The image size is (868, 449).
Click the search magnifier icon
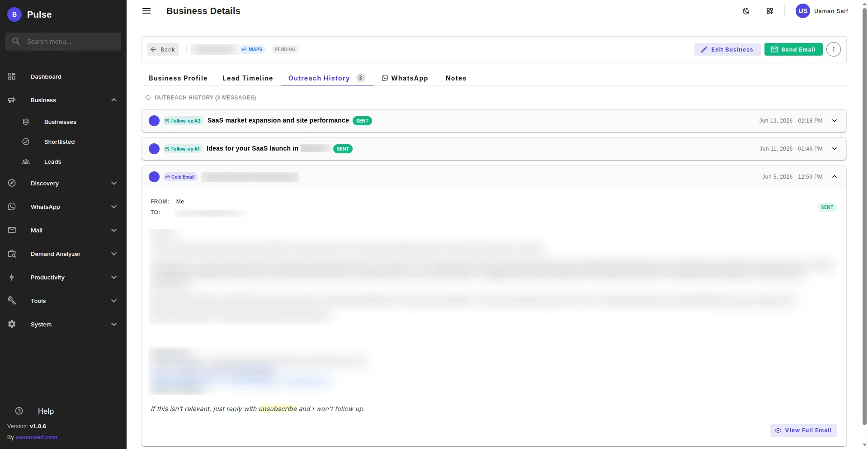(x=16, y=41)
